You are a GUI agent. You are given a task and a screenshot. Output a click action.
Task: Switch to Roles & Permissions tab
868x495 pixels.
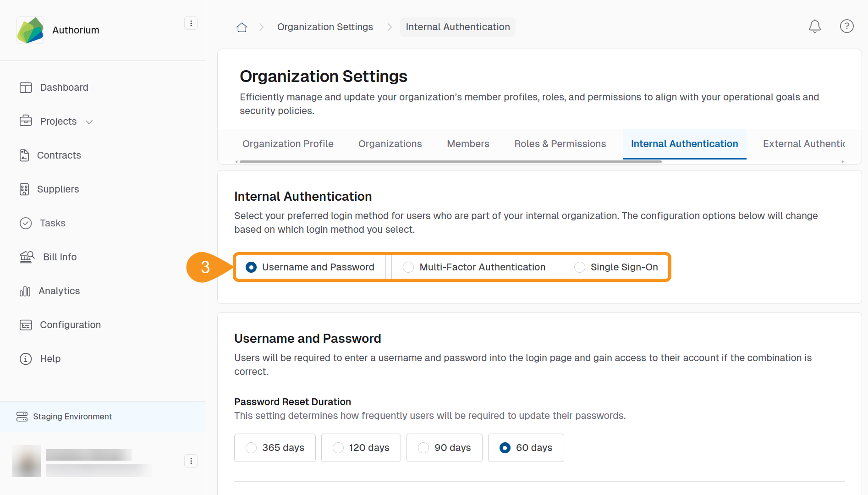coord(560,144)
